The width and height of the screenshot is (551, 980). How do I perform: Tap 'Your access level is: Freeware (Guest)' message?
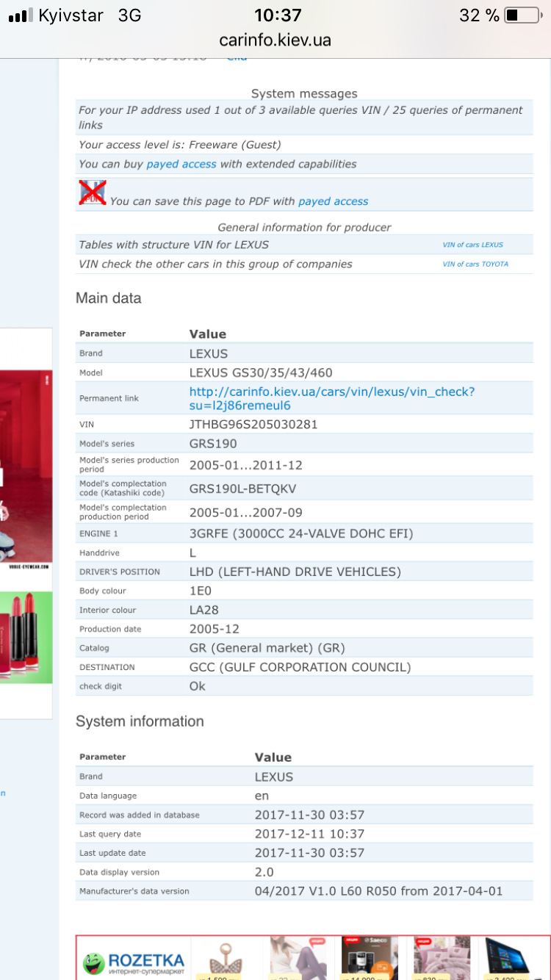pos(180,145)
